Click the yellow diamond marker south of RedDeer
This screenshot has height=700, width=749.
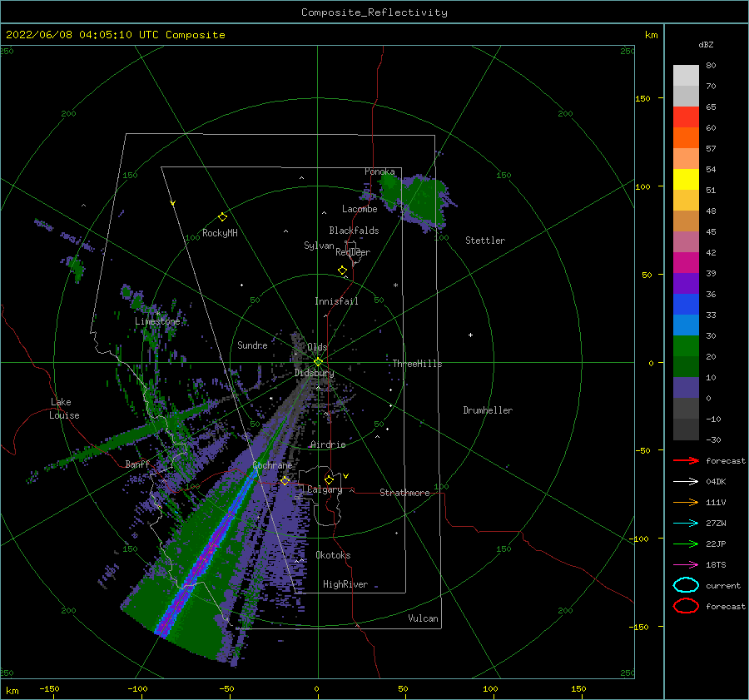pyautogui.click(x=342, y=271)
